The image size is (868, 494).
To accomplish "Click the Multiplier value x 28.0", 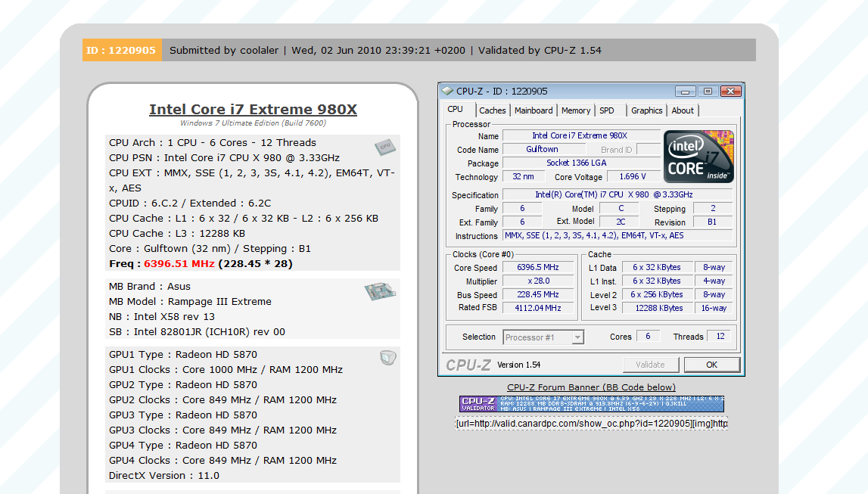I will 538,281.
